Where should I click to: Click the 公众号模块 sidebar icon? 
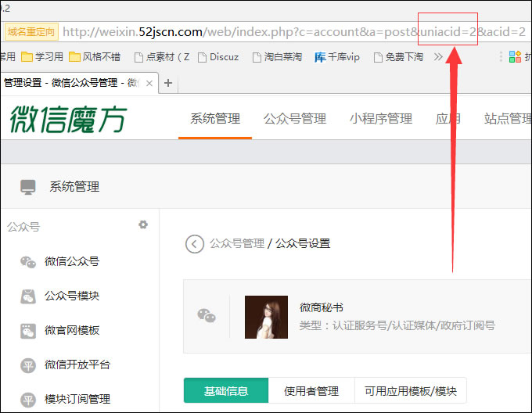coord(29,296)
